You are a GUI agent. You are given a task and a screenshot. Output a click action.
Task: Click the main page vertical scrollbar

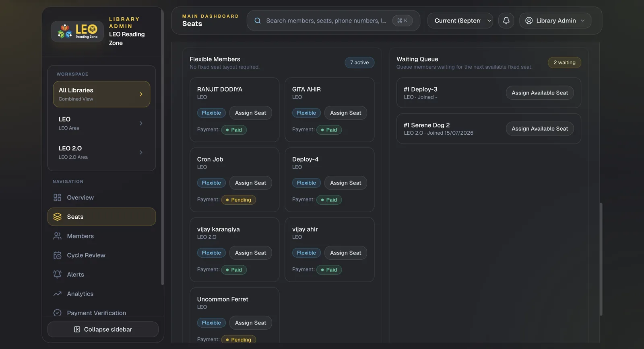pos(601,259)
